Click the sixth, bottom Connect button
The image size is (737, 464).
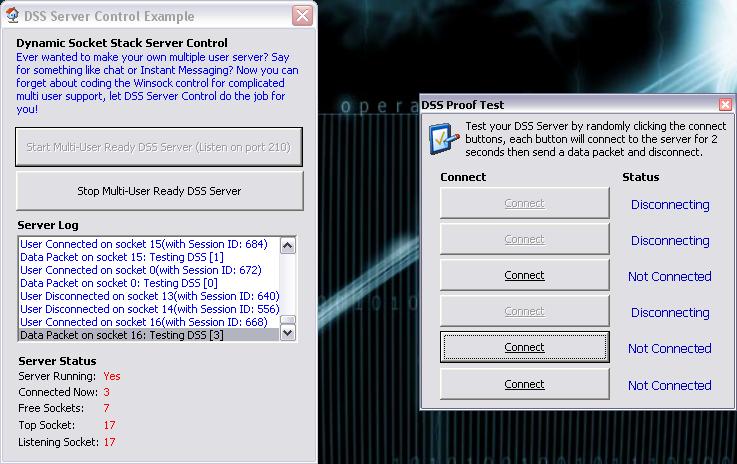524,384
